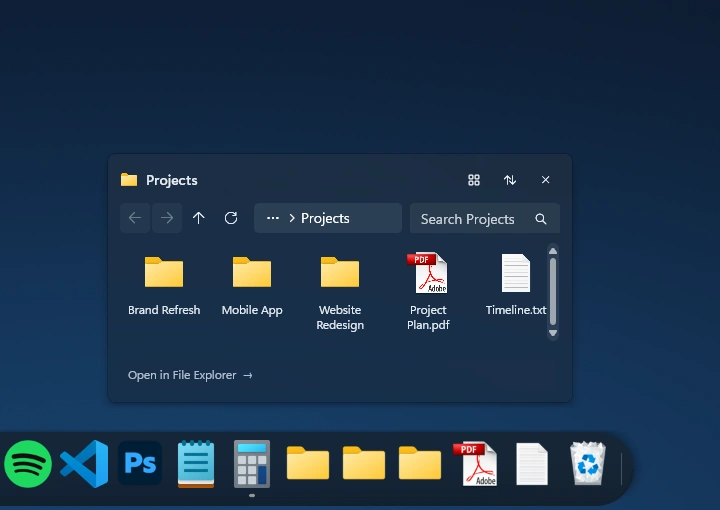720x510 pixels.
Task: Open Photoshop from the dock
Action: click(x=140, y=463)
